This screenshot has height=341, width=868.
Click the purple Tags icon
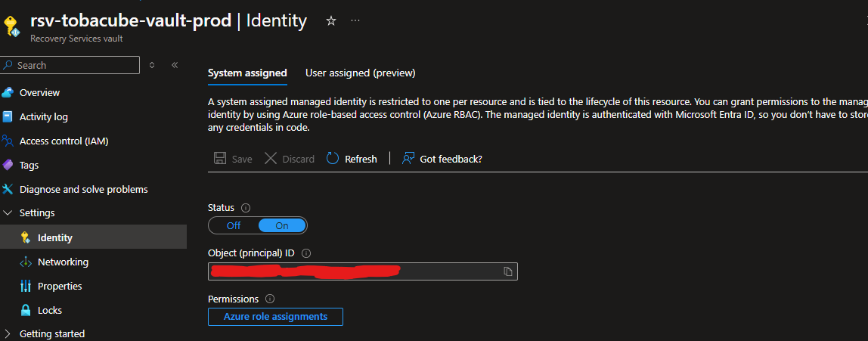(8, 165)
